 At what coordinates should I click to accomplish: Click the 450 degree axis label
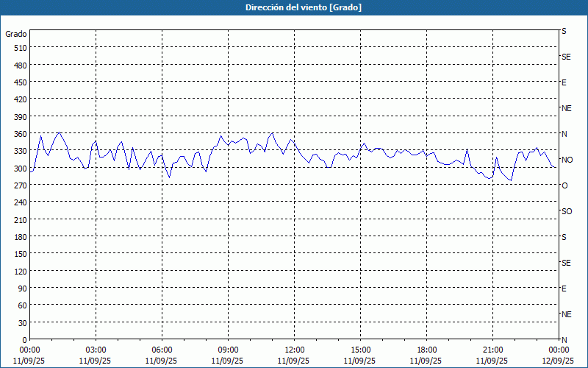[x=19, y=82]
